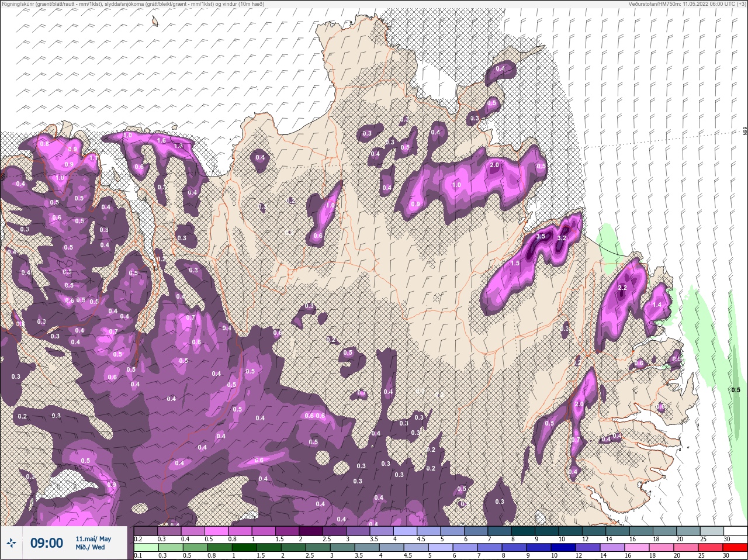
Task: Click the 3.5 precipitation value on the map
Action: point(541,237)
